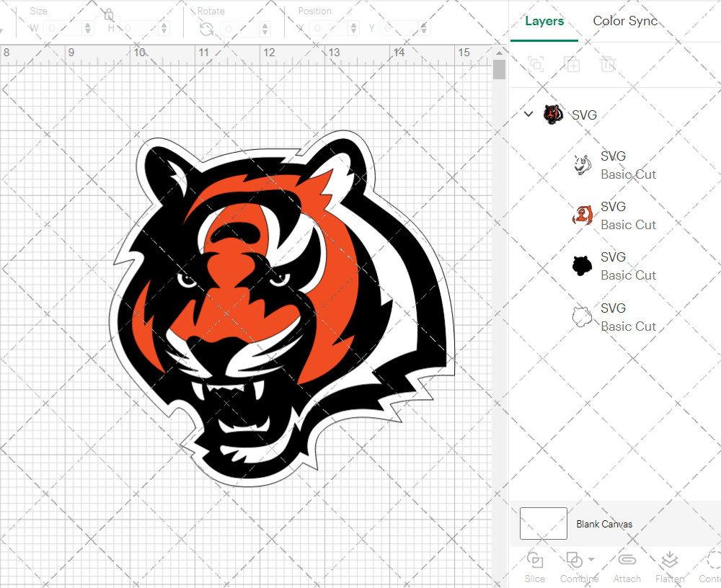Click the canvas scrollbar up arrow
721x588 pixels.
click(x=500, y=53)
